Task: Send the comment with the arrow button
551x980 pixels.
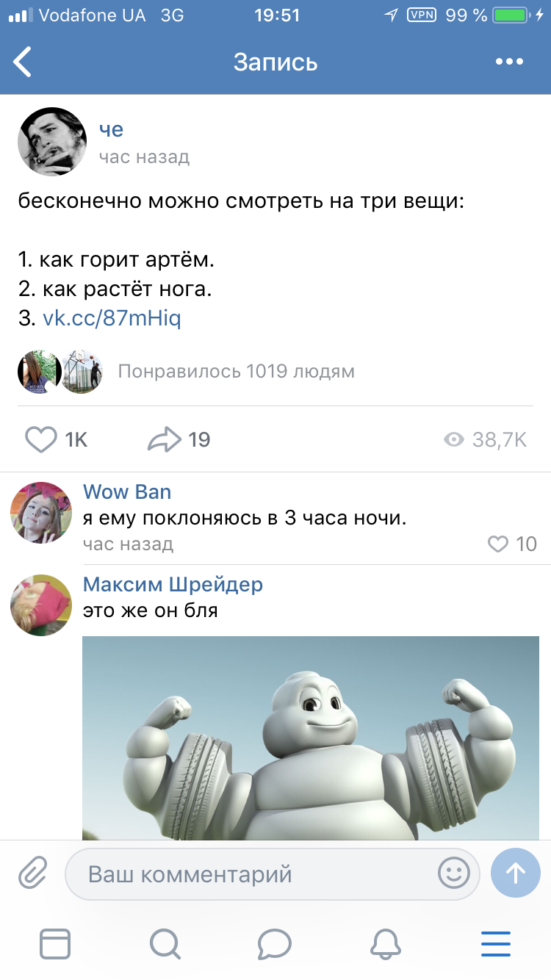Action: [516, 873]
